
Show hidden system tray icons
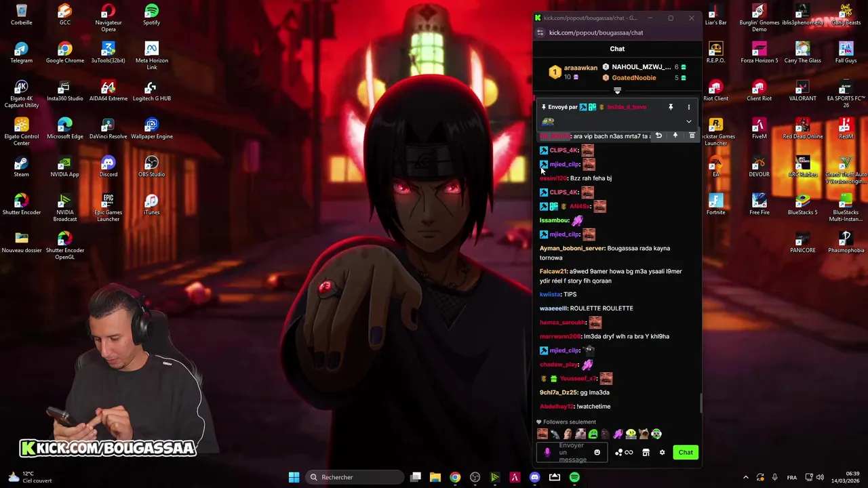pyautogui.click(x=746, y=477)
